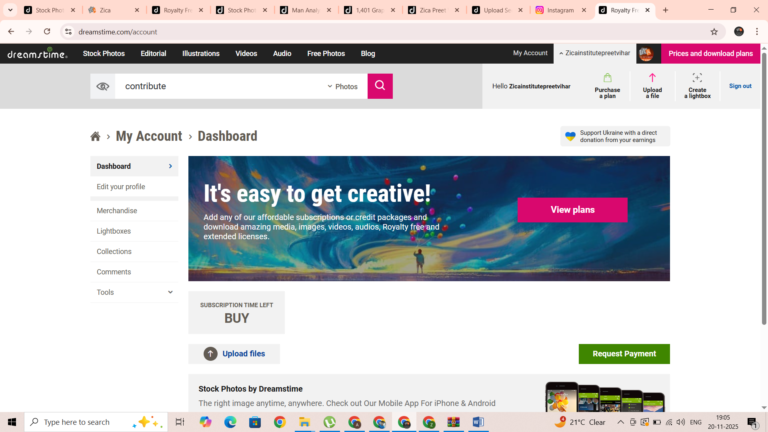Image resolution: width=768 pixels, height=432 pixels.
Task: Open a new browser tab
Action: click(665, 10)
